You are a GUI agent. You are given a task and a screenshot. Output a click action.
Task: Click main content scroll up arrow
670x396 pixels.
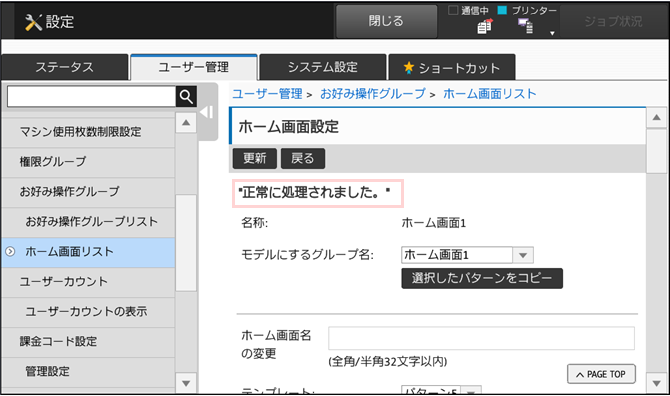(656, 117)
